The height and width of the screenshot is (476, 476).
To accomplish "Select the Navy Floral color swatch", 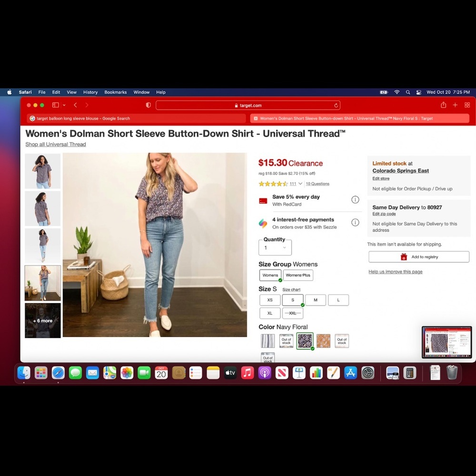I will (x=305, y=341).
